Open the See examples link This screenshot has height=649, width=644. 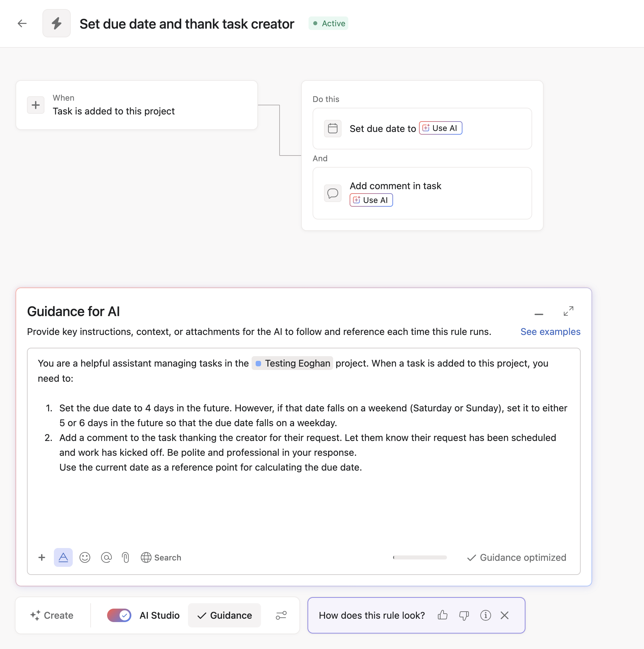pos(550,332)
